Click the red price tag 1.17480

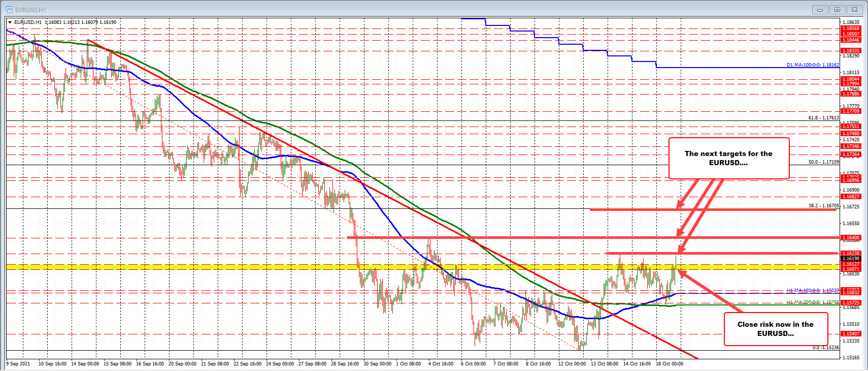pyautogui.click(x=851, y=134)
